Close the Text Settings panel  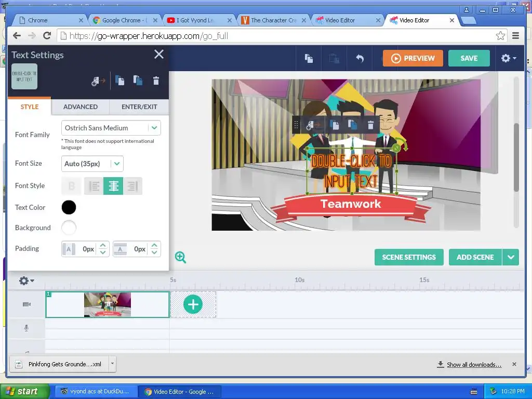[x=159, y=54]
